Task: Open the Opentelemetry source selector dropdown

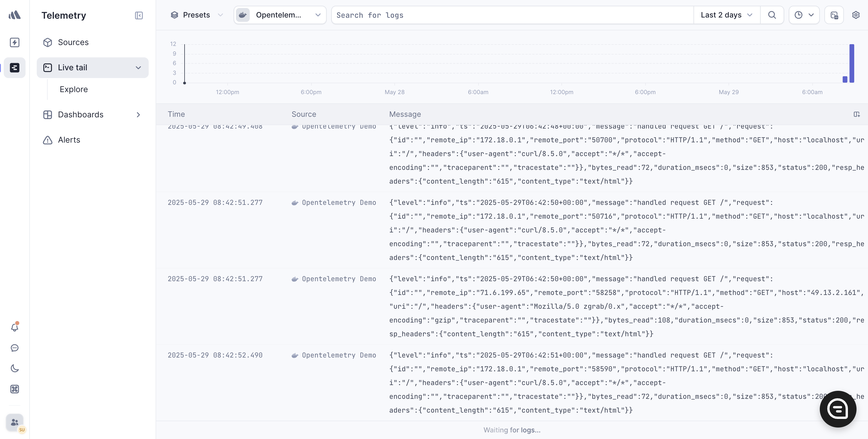Action: click(x=280, y=15)
